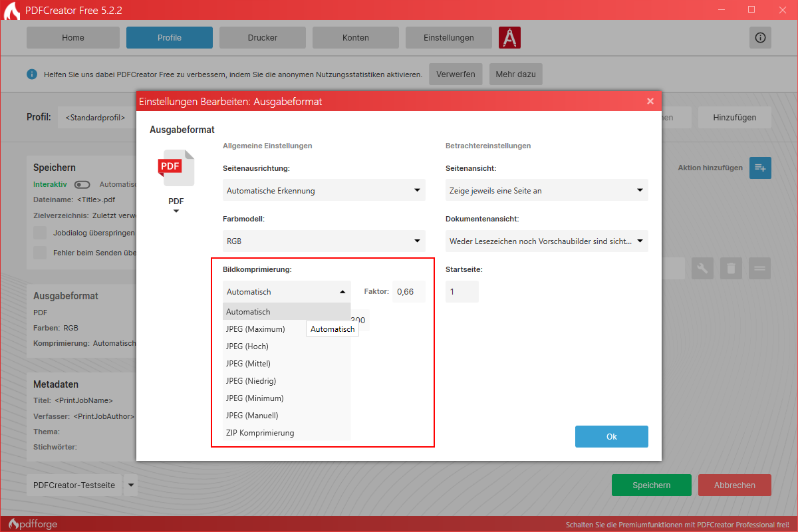Click the Startseite input field
Screen dimensions: 798x532
click(x=462, y=291)
